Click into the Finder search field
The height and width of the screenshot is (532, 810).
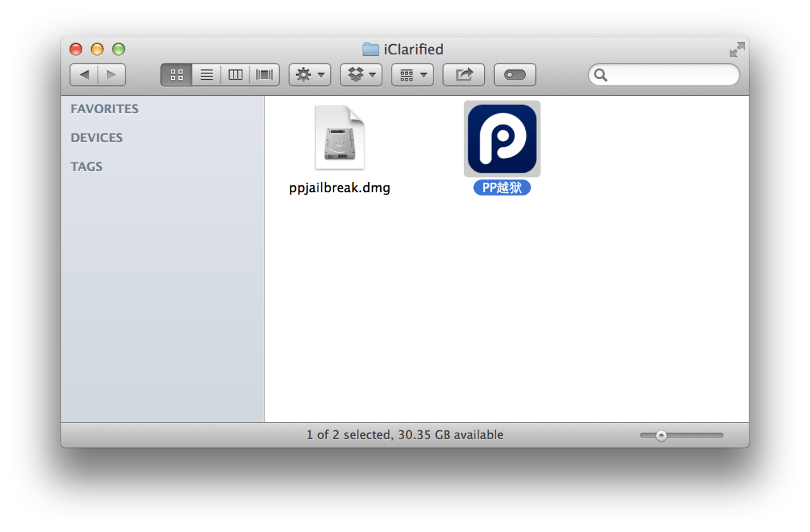tap(671, 75)
